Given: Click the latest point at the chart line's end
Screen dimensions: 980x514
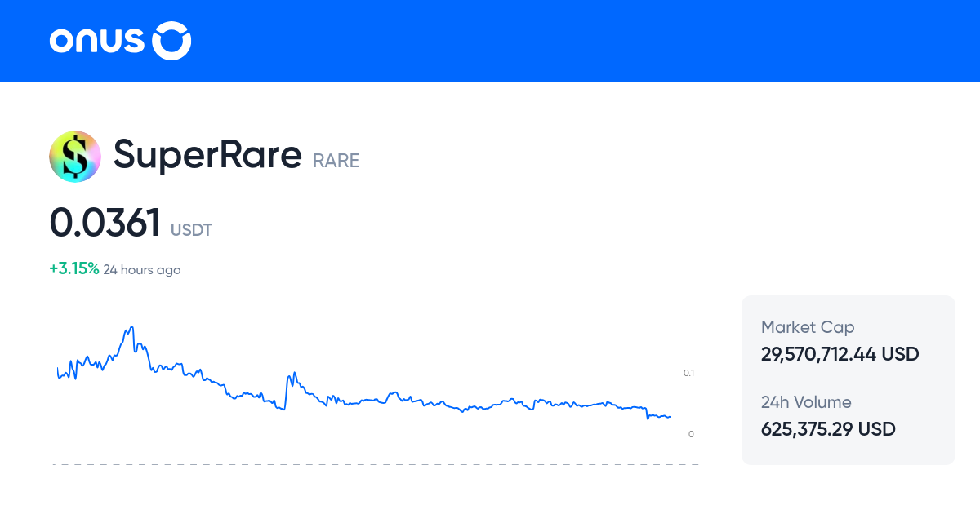Looking at the screenshot, I should (670, 417).
